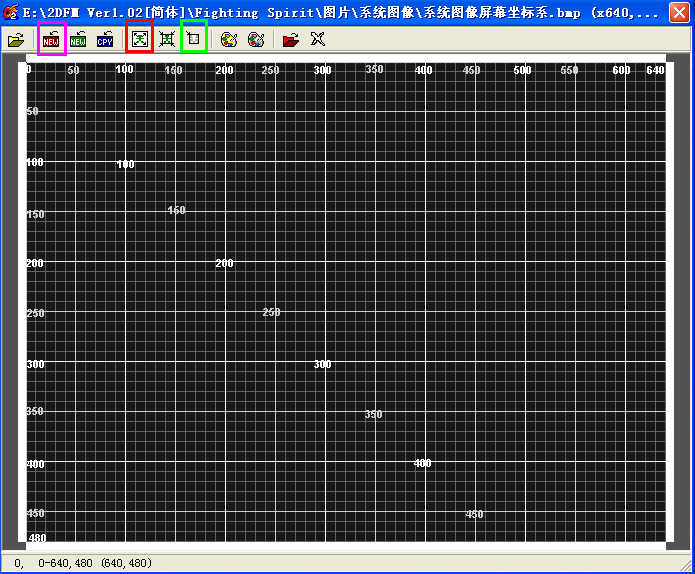Select the expand-to-full-image arrows icon
This screenshot has height=574, width=695.
(140, 39)
